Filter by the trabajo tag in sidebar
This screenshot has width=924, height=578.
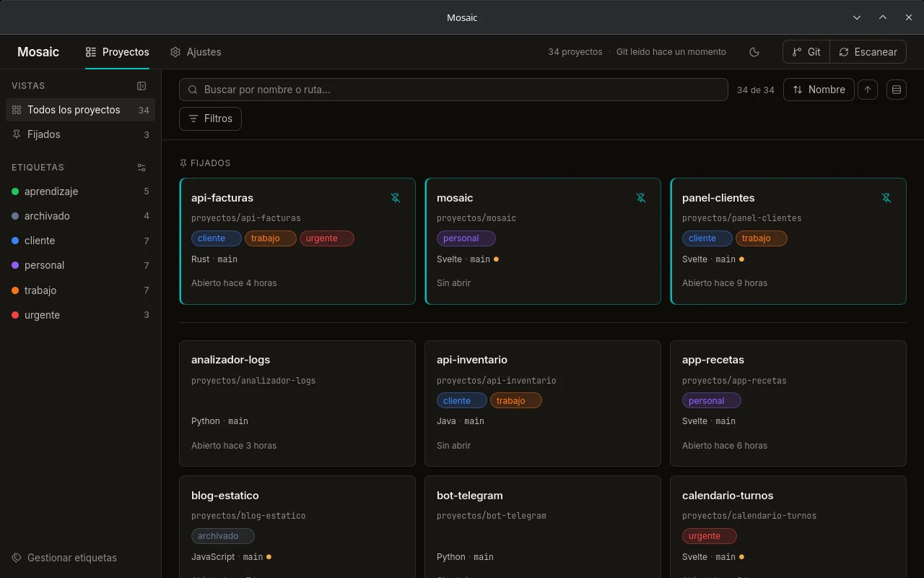click(80, 290)
